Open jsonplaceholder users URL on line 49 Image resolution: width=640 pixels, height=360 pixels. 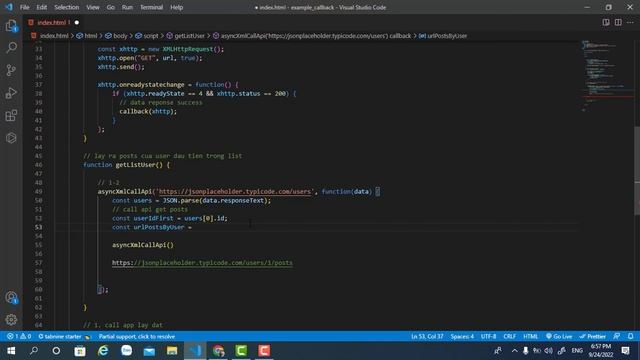[235, 191]
